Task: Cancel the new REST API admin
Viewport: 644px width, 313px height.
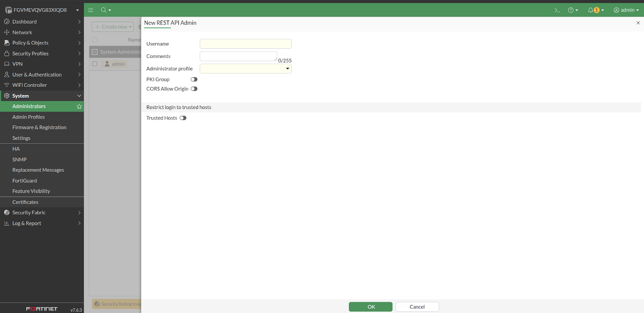Action: (x=417, y=307)
